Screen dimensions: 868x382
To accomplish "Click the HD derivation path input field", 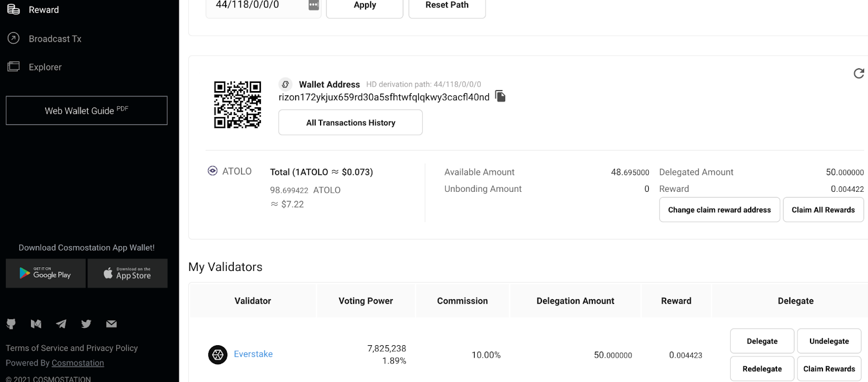I will [255, 5].
